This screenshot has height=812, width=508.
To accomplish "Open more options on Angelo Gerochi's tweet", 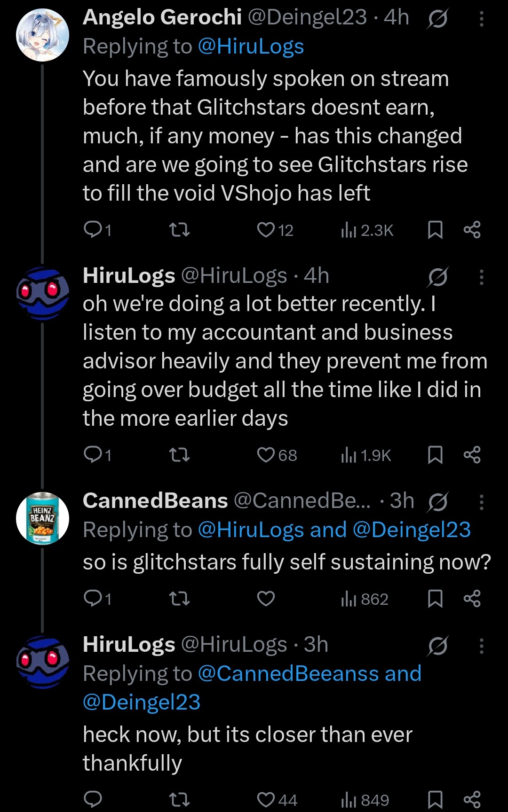I will [x=481, y=19].
